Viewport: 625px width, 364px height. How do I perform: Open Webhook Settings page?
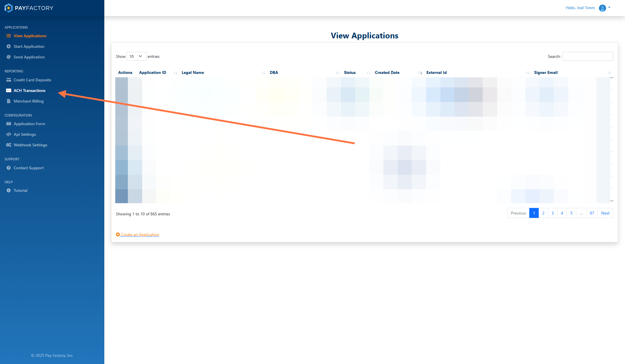point(30,145)
